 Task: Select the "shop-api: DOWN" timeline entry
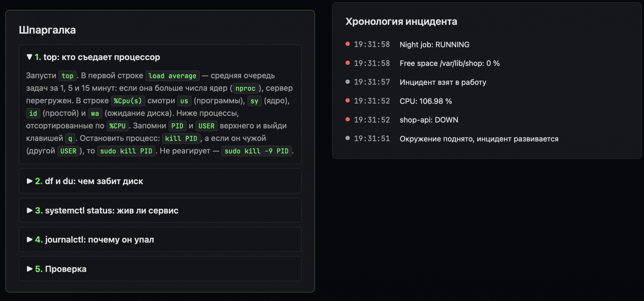[429, 120]
